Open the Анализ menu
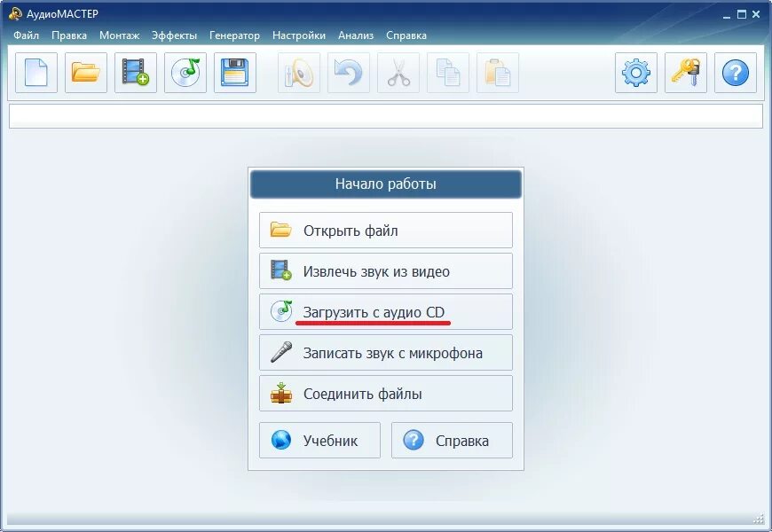772x532 pixels. click(356, 35)
